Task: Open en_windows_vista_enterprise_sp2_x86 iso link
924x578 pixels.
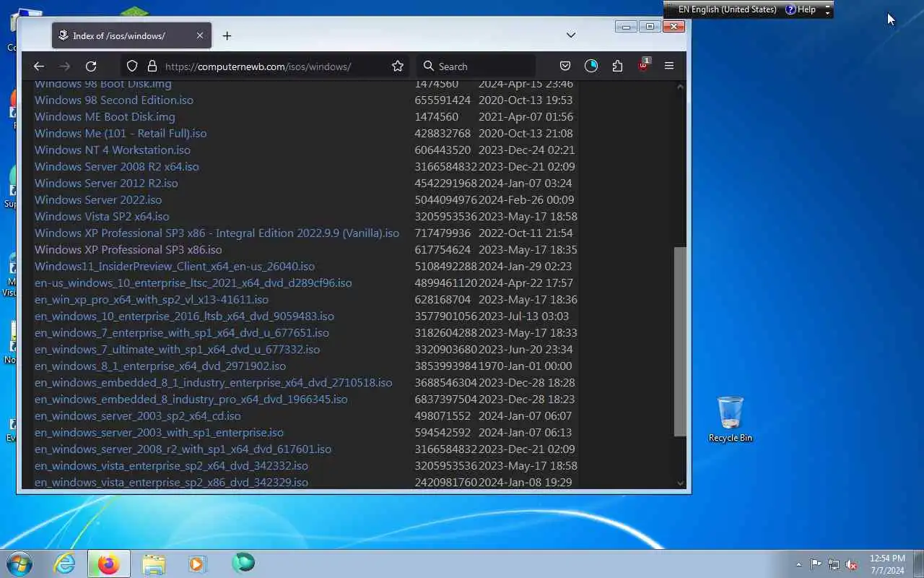Action: point(171,483)
